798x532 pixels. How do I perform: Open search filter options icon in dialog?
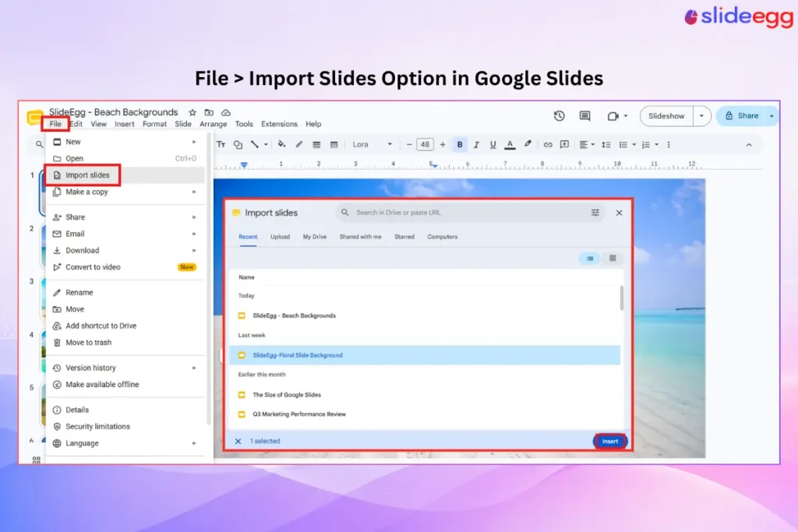click(x=595, y=213)
